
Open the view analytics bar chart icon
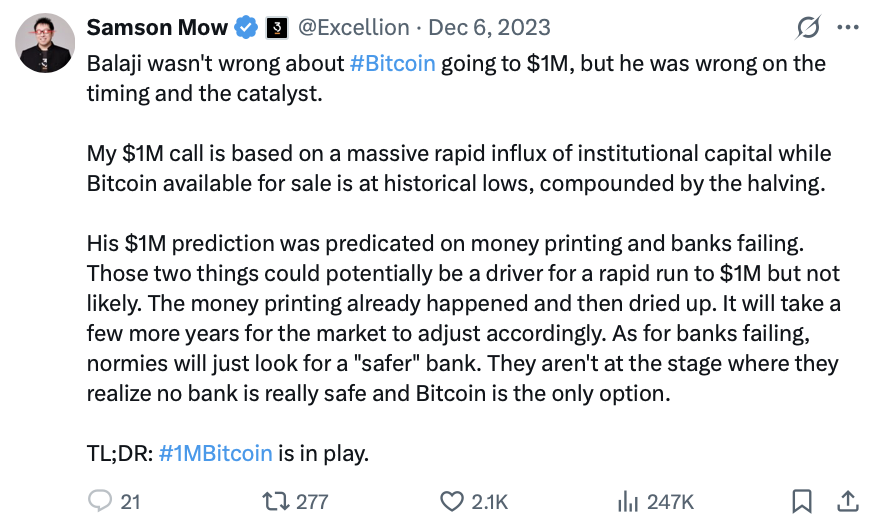628,501
